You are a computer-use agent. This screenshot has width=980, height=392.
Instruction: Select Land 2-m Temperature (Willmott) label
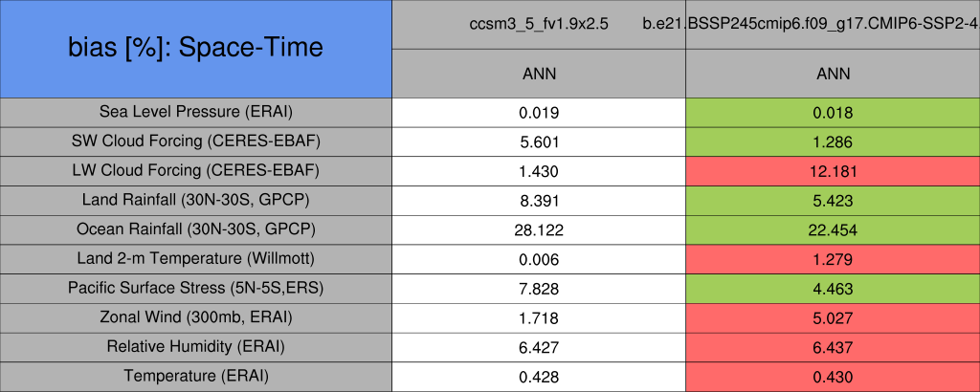pyautogui.click(x=195, y=259)
